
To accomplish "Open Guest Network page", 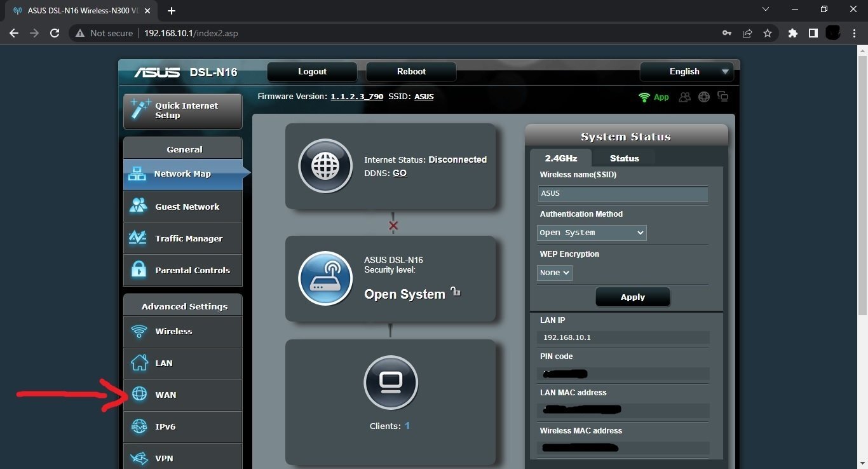I will click(182, 207).
